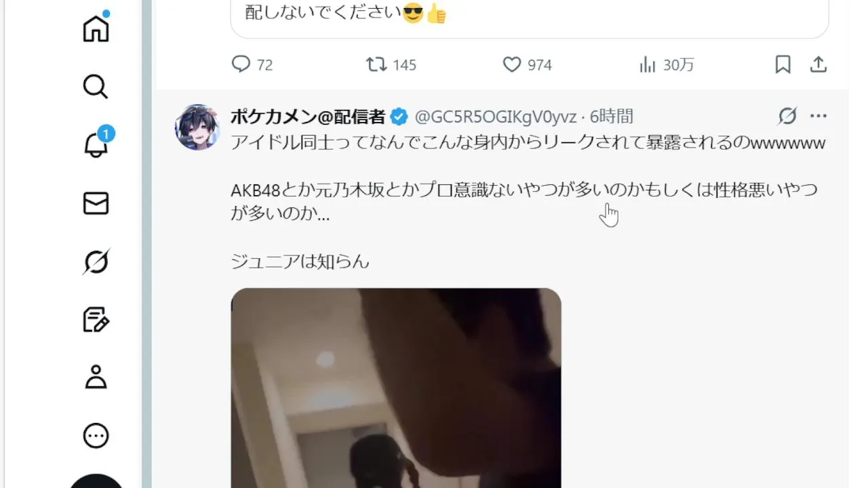Image resolution: width=868 pixels, height=488 pixels.
Task: Open the Profile page icon
Action: [96, 378]
